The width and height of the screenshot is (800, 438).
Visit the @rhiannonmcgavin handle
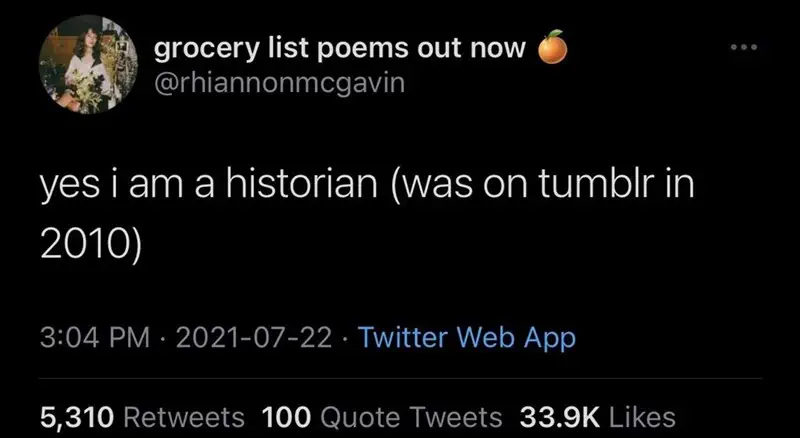click(x=279, y=84)
